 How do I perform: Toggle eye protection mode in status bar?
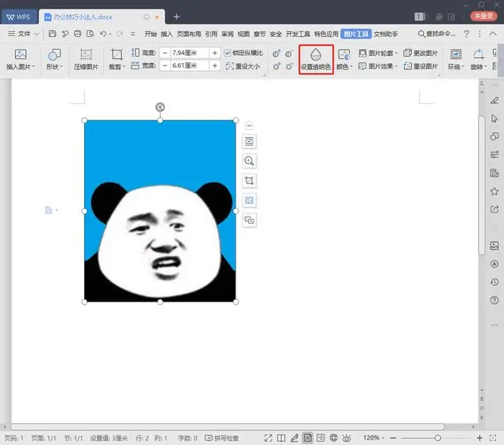[346, 438]
